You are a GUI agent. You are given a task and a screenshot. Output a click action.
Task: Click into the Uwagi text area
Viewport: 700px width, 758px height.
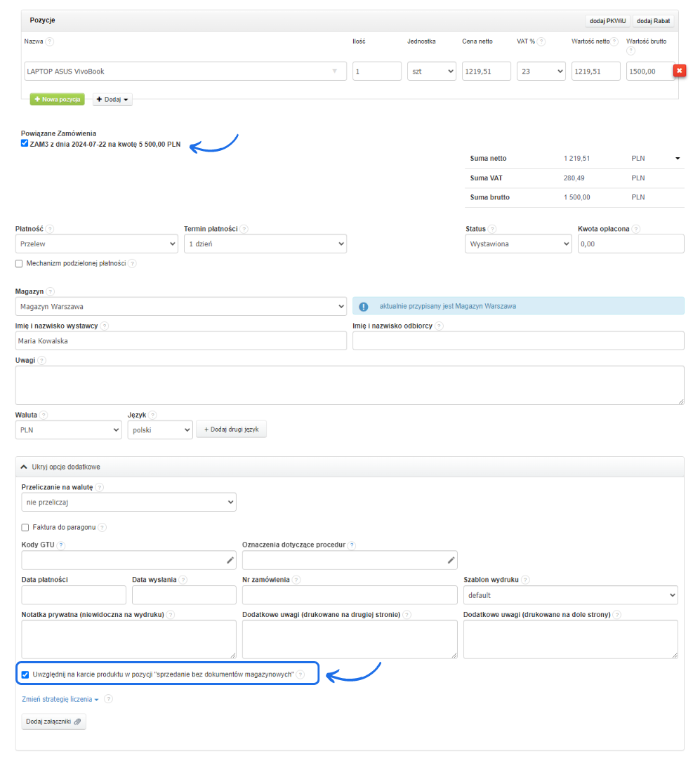(349, 385)
